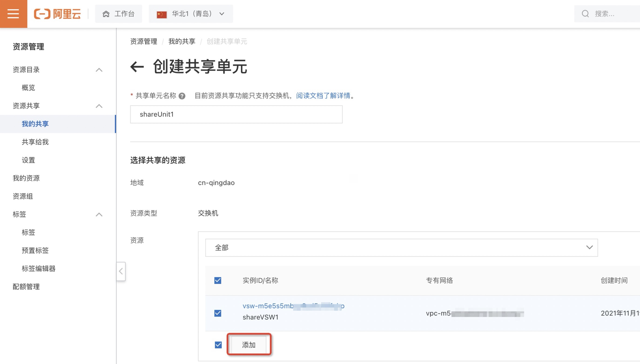Click the Alibaba Cloud logo
This screenshot has height=364, width=640.
point(57,14)
